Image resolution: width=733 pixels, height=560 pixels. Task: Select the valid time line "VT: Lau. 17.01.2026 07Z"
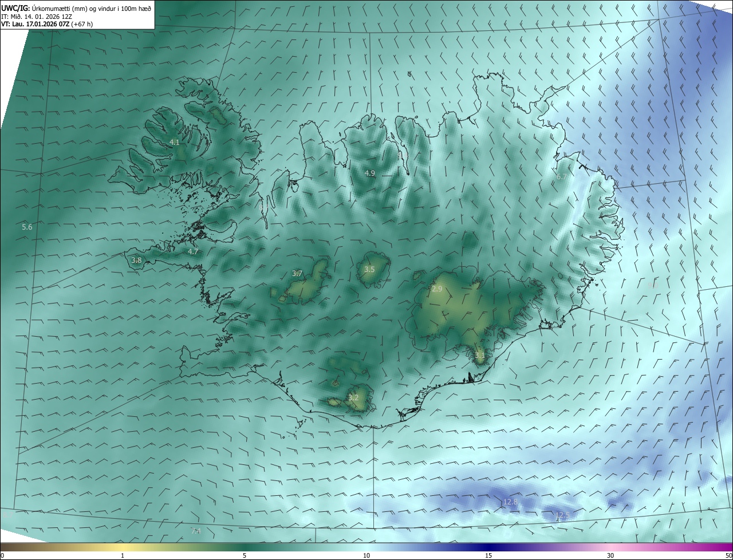click(x=37, y=24)
